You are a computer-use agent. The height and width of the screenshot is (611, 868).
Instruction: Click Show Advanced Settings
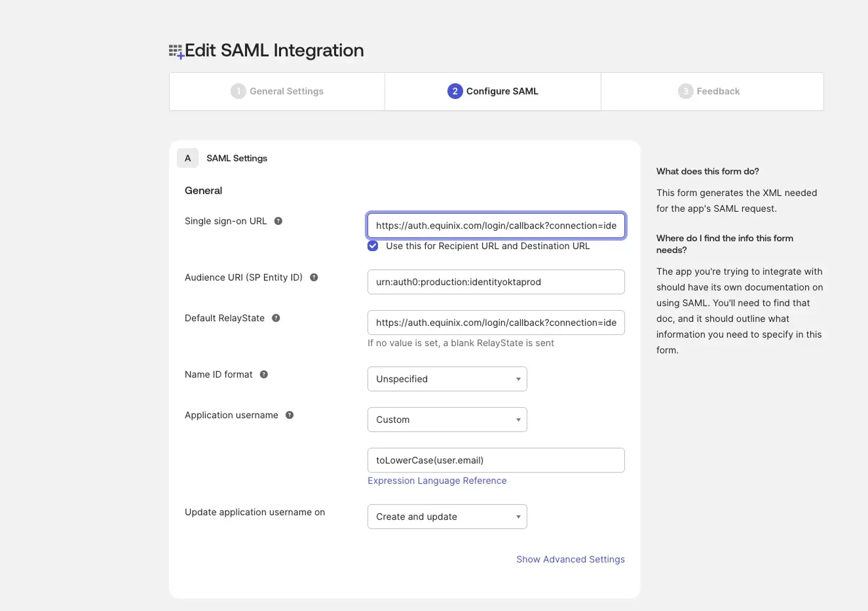coord(570,559)
